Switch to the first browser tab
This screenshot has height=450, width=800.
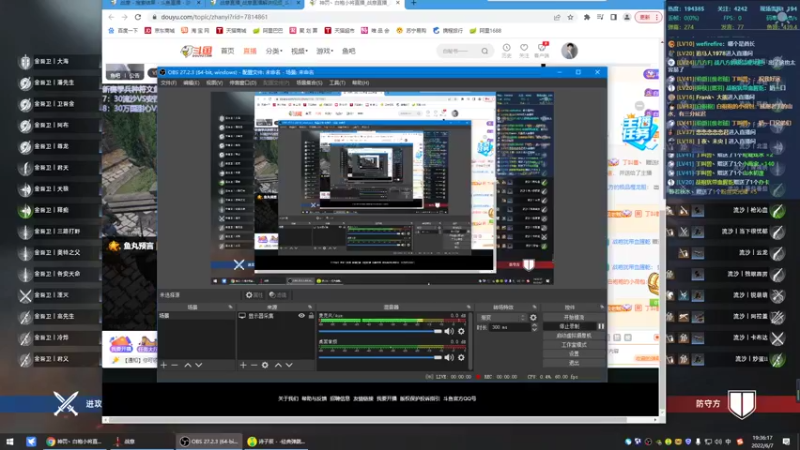(154, 4)
